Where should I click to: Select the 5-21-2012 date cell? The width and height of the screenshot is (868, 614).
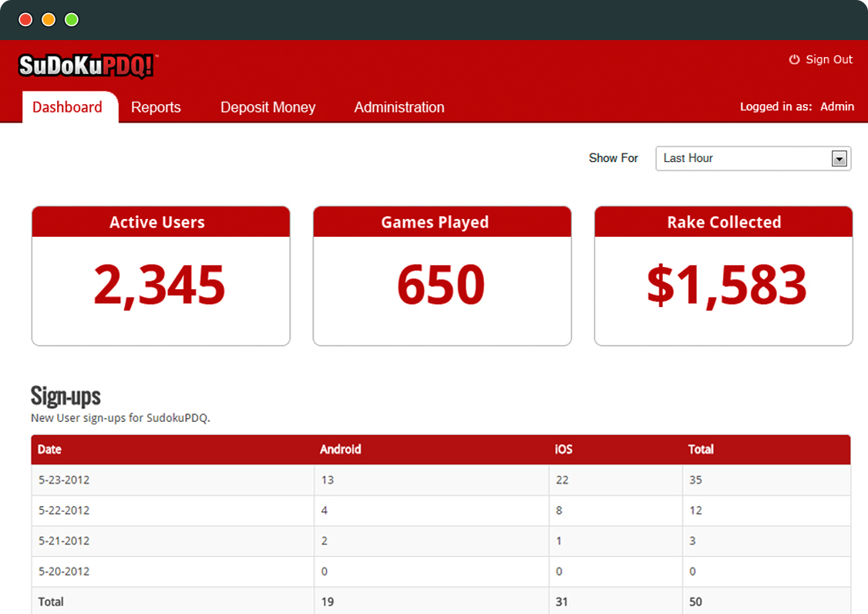[x=173, y=541]
